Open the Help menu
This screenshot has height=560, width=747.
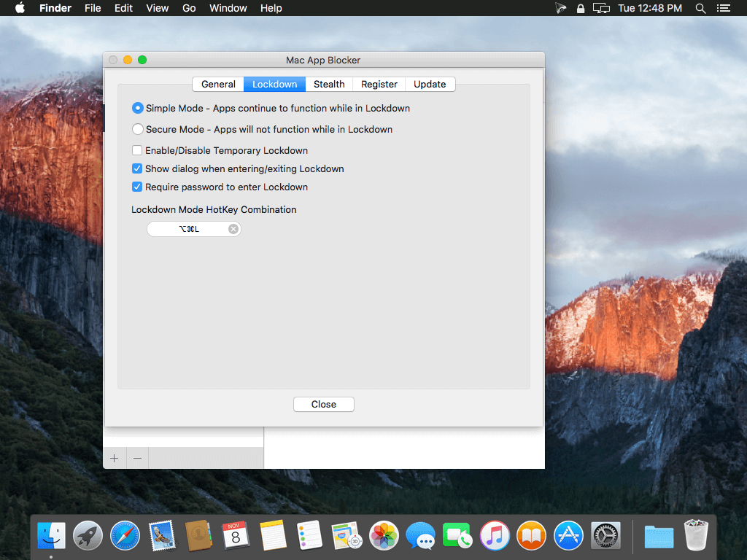(271, 8)
